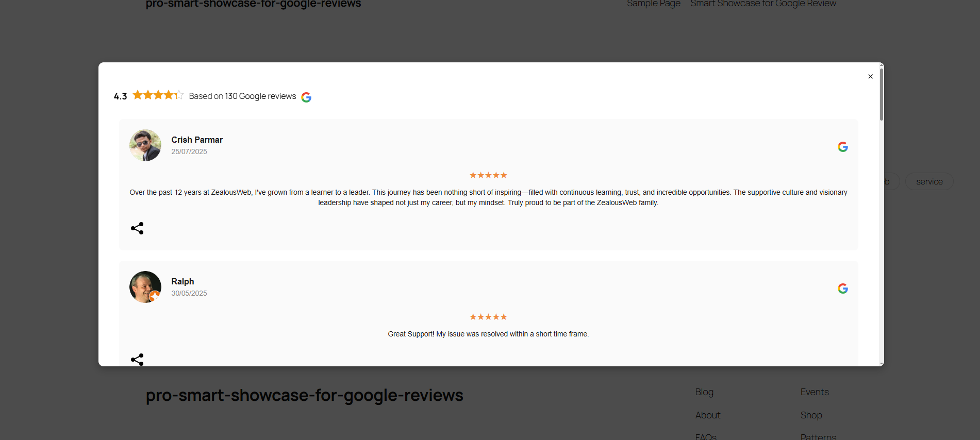The width and height of the screenshot is (980, 440).
Task: Close the Google reviews popup
Action: (x=870, y=77)
